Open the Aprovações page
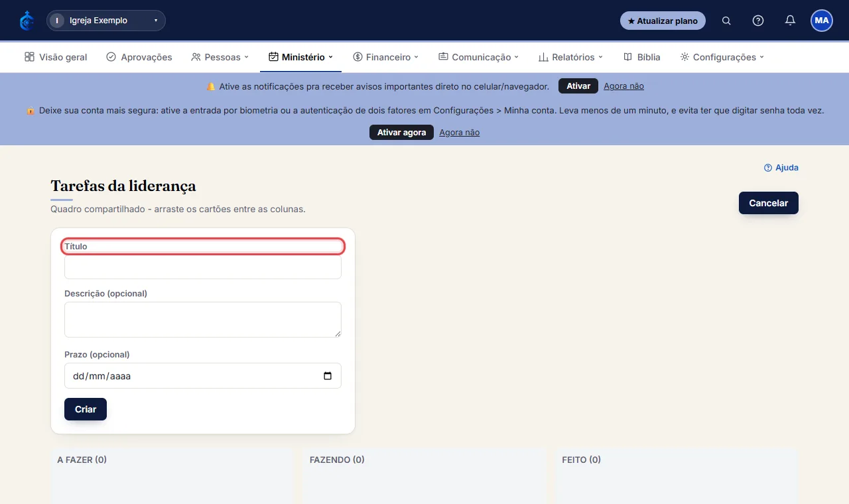The height and width of the screenshot is (504, 849). tap(139, 57)
